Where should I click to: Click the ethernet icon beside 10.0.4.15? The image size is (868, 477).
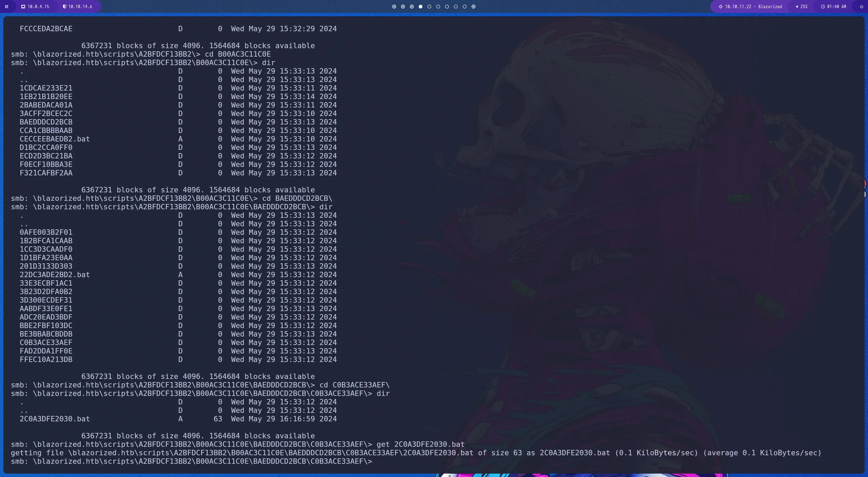[x=23, y=6]
